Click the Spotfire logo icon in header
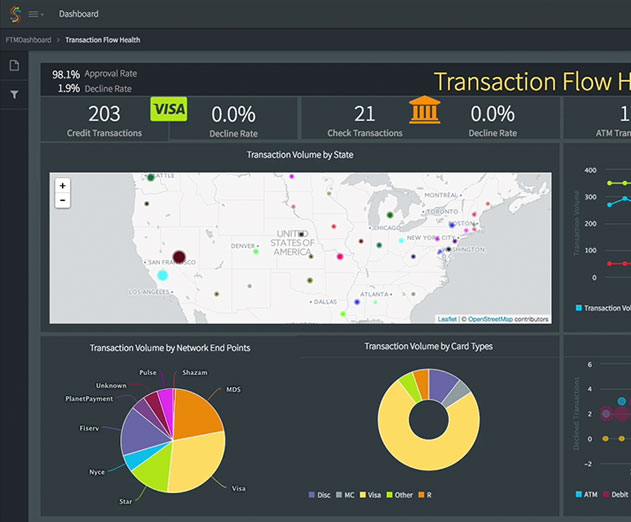Viewport: 631px width, 522px height. 15,14
